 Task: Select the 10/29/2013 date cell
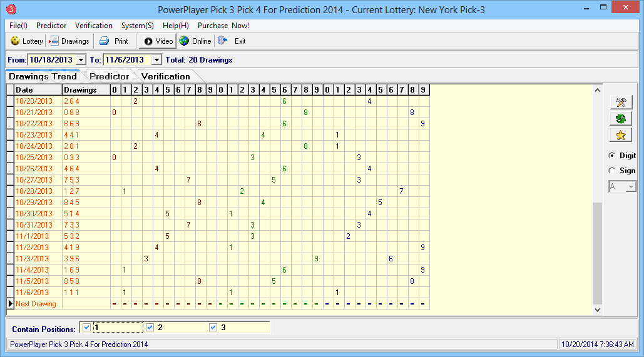click(38, 203)
